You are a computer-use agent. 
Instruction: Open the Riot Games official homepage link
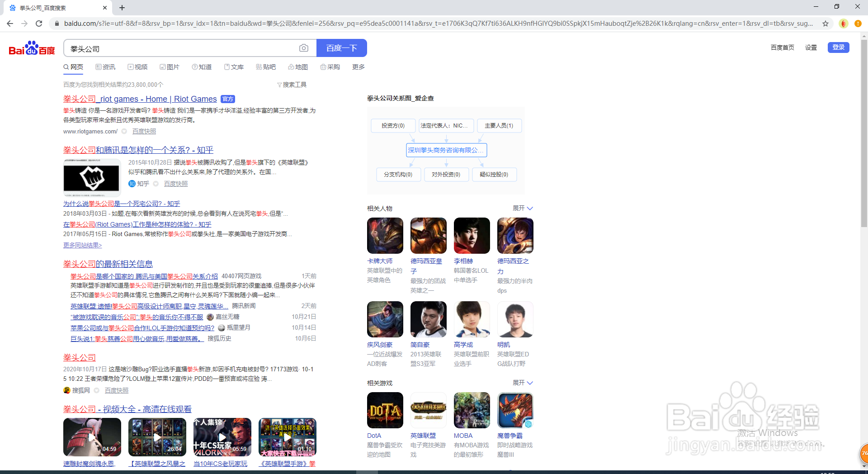139,99
